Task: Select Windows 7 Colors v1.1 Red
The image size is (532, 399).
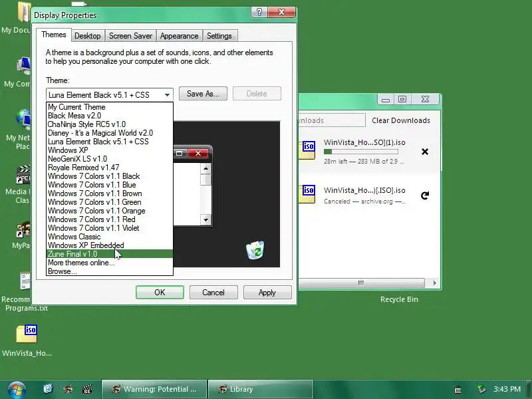Action: click(x=110, y=219)
